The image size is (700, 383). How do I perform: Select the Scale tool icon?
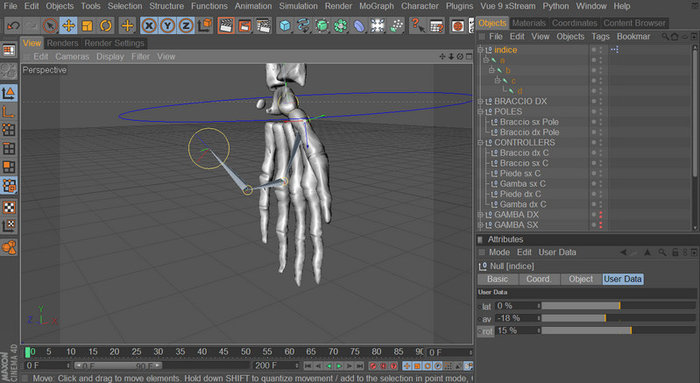[88, 25]
